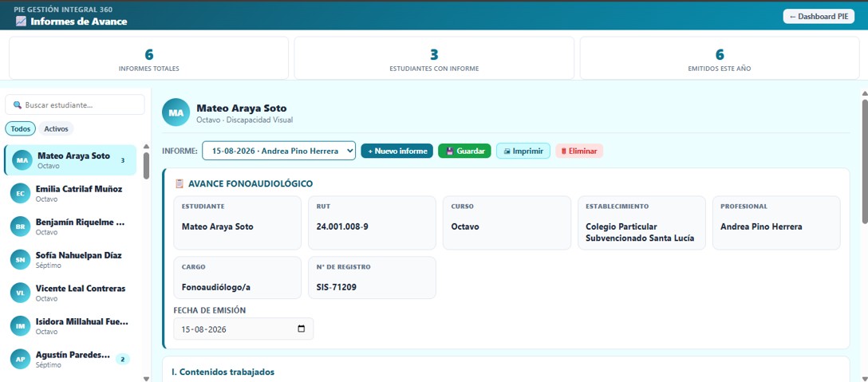The width and height of the screenshot is (868, 382).
Task: Click the I. Contenidos trabajados section heading
Action: click(223, 372)
